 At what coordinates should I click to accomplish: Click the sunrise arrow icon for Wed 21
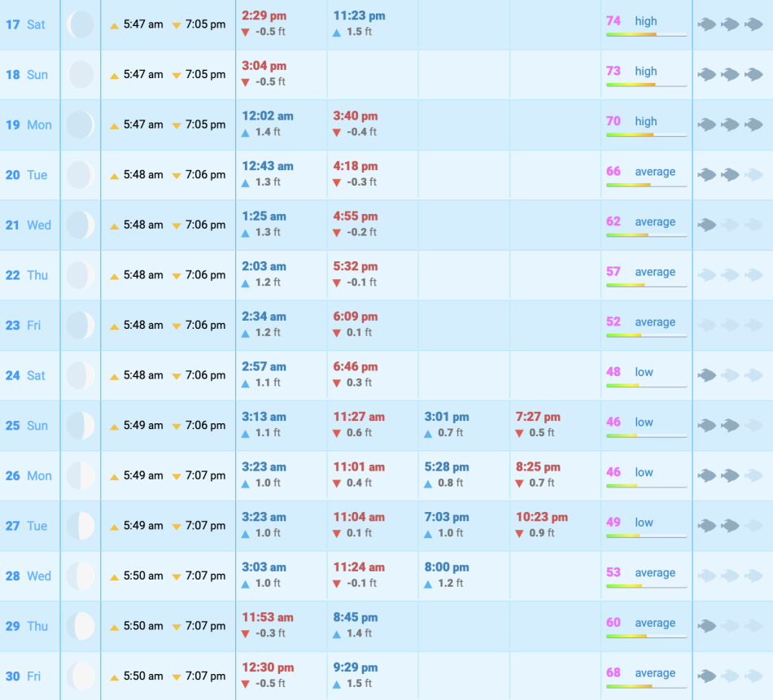[x=115, y=225]
